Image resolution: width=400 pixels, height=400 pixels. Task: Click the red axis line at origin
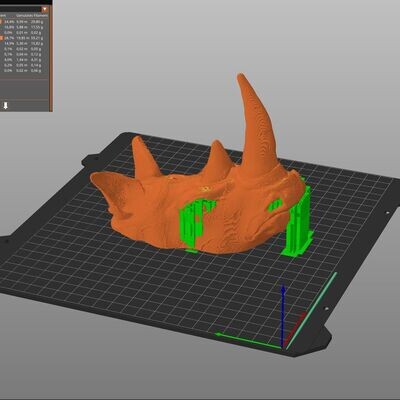(x=295, y=328)
